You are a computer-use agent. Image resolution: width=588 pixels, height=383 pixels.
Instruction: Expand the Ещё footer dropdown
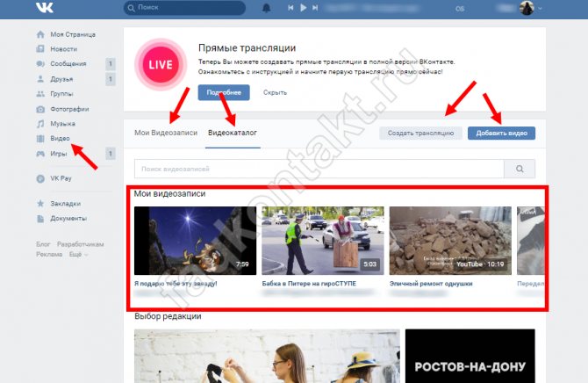coord(78,255)
